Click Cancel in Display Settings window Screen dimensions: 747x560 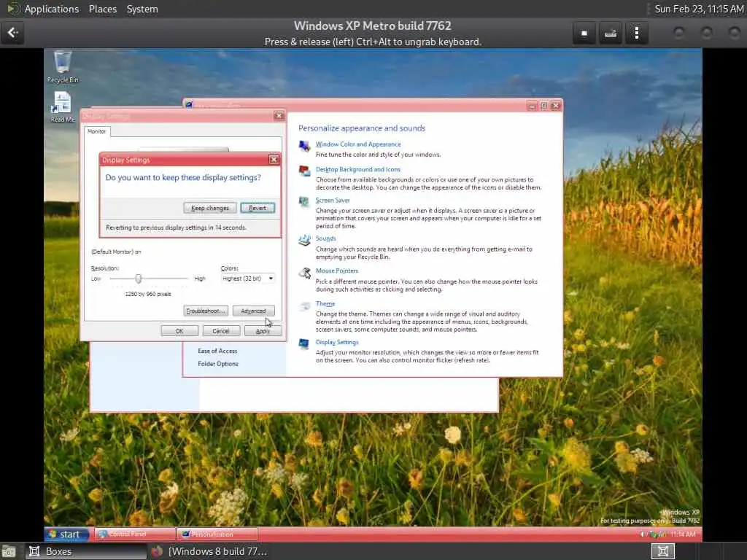pyautogui.click(x=221, y=331)
